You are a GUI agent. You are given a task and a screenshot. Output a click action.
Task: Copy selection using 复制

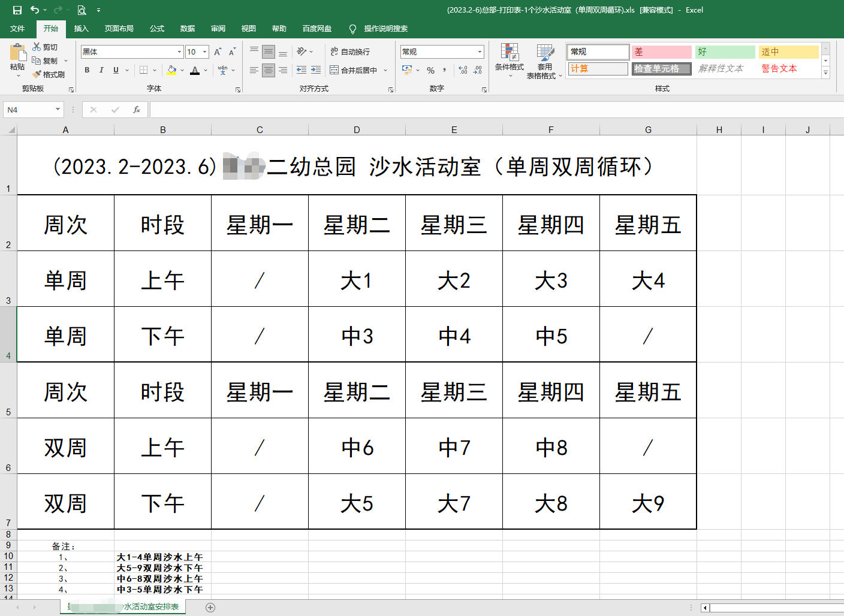46,61
